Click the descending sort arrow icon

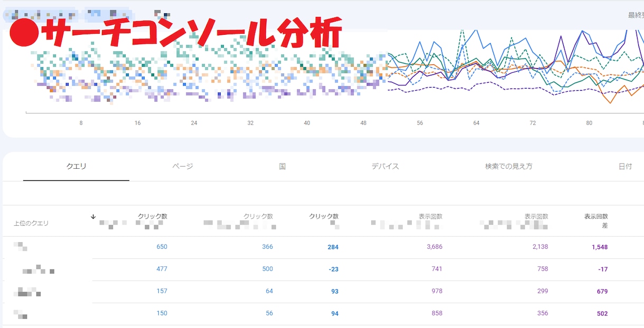pos(93,217)
